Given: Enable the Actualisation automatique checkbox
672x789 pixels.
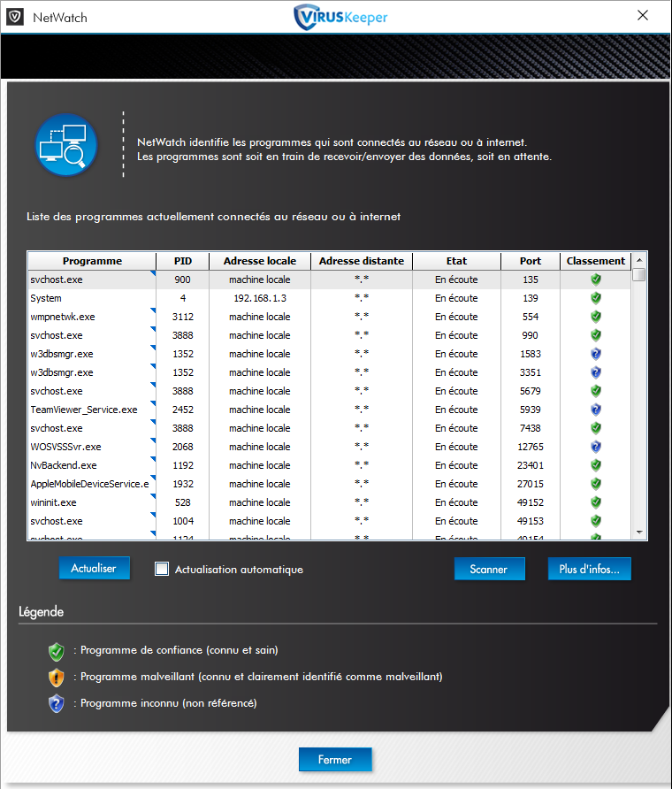Looking at the screenshot, I should coord(162,570).
